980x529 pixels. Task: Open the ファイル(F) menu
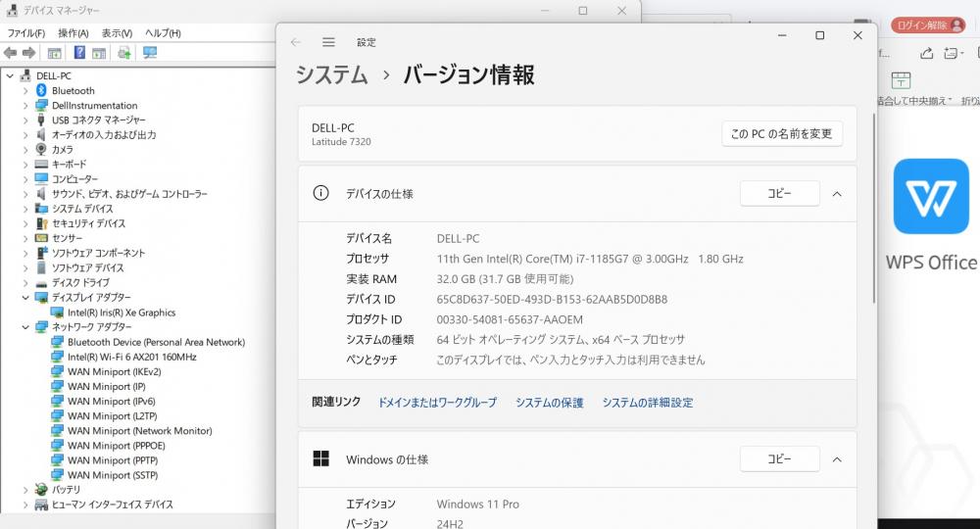pyautogui.click(x=26, y=33)
